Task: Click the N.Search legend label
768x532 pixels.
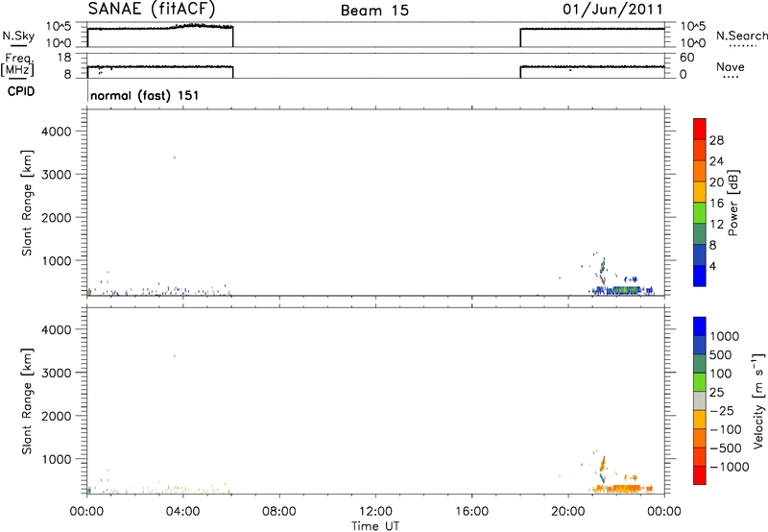Action: click(741, 36)
